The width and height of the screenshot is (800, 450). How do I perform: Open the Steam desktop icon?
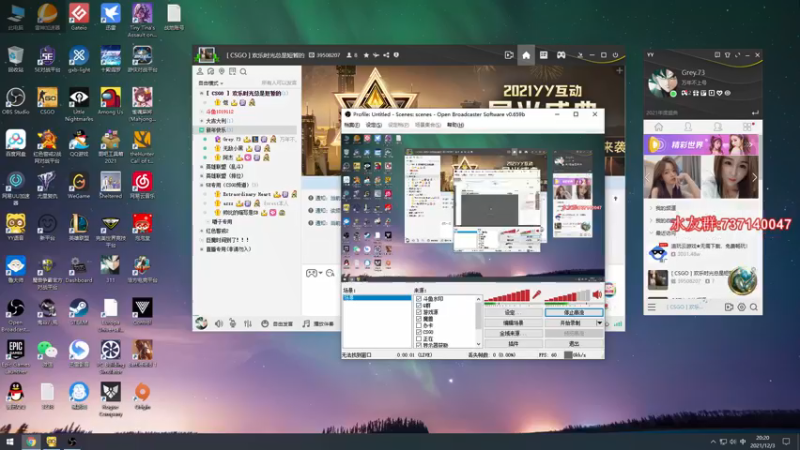(79, 312)
